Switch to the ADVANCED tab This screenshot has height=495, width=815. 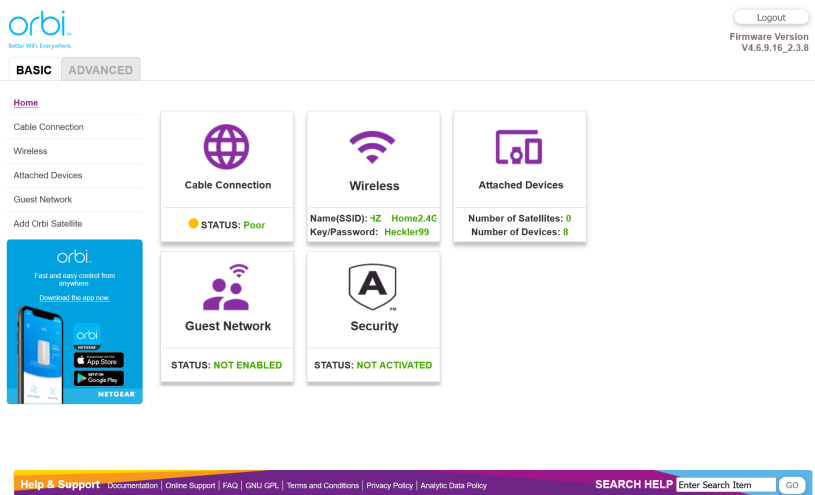coord(101,70)
